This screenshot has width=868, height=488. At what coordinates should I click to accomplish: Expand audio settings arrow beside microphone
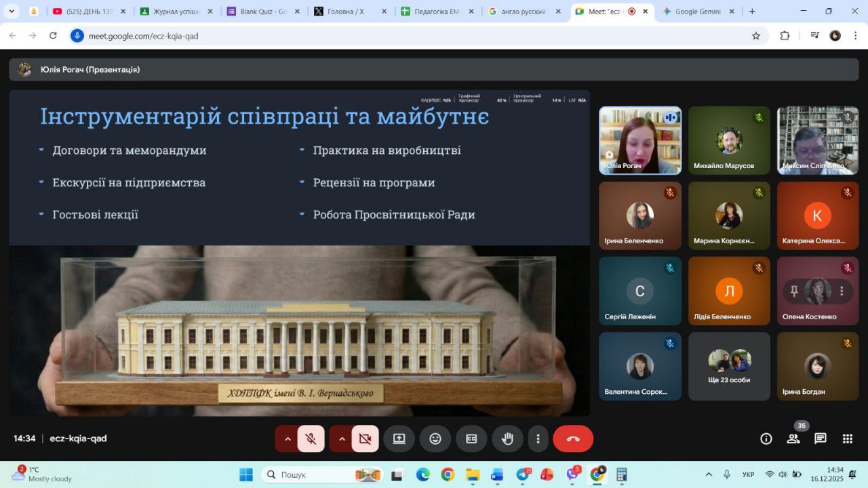[288, 439]
